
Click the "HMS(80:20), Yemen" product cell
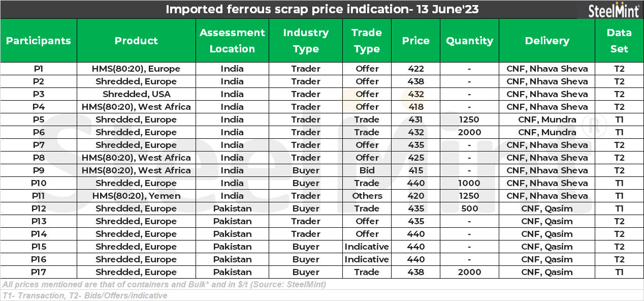[136, 196]
